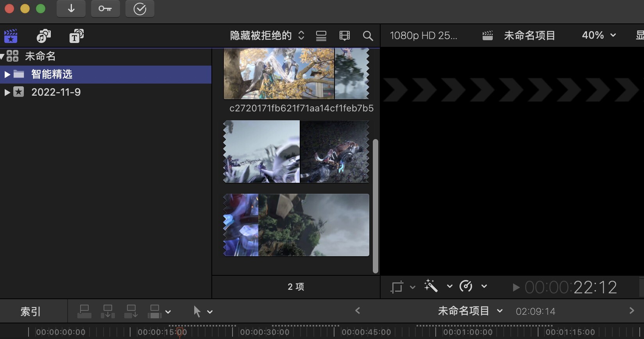Viewport: 644px width, 339px height.
Task: Open the timeline 未命名项目 project menu
Action: click(x=470, y=311)
